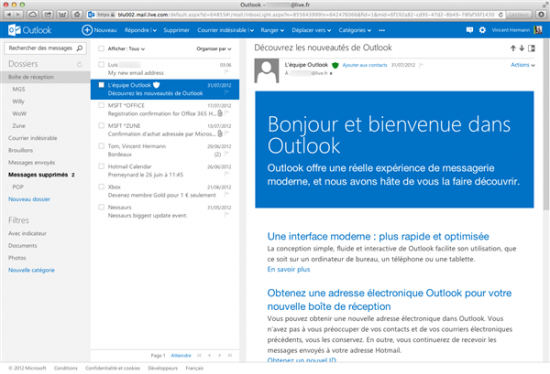
Task: Go to next message with down arrow
Action: [522, 48]
